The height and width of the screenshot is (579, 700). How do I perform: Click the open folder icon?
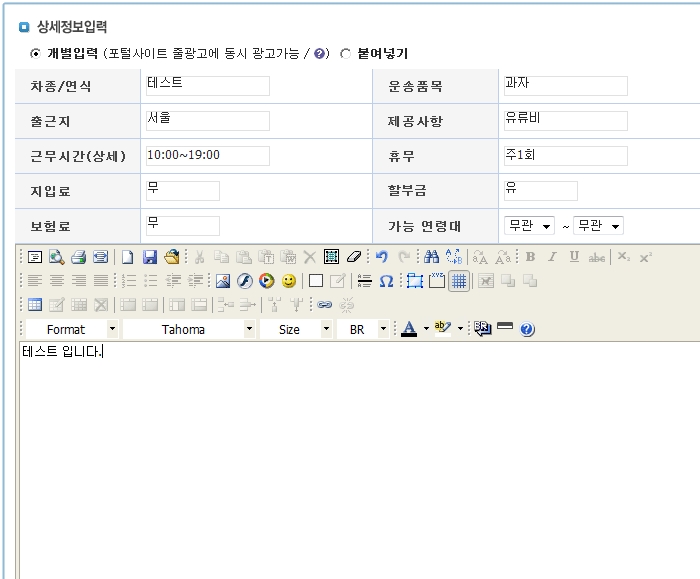pyautogui.click(x=171, y=257)
